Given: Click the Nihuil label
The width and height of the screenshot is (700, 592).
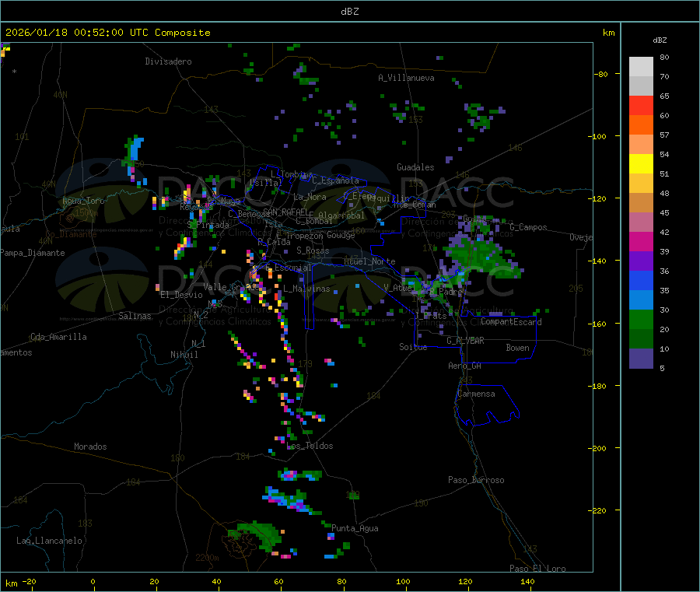Looking at the screenshot, I should [184, 355].
